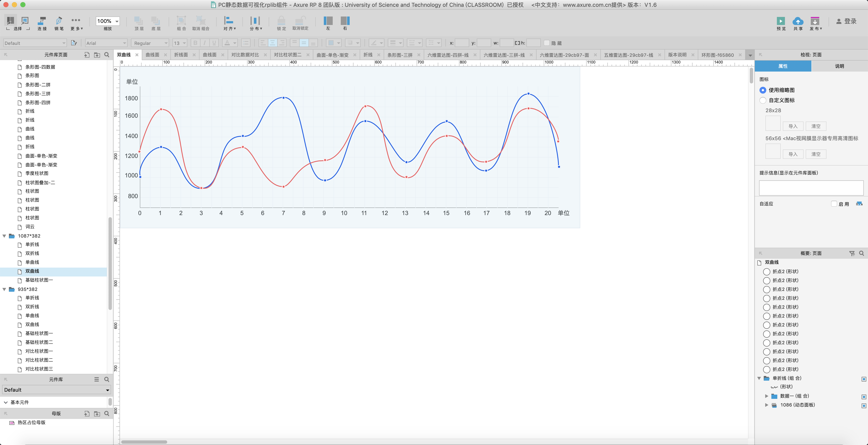Screen dimensions: 868x445
Task: Toggle visibility of 数据一 group in outline
Action: [864, 397]
